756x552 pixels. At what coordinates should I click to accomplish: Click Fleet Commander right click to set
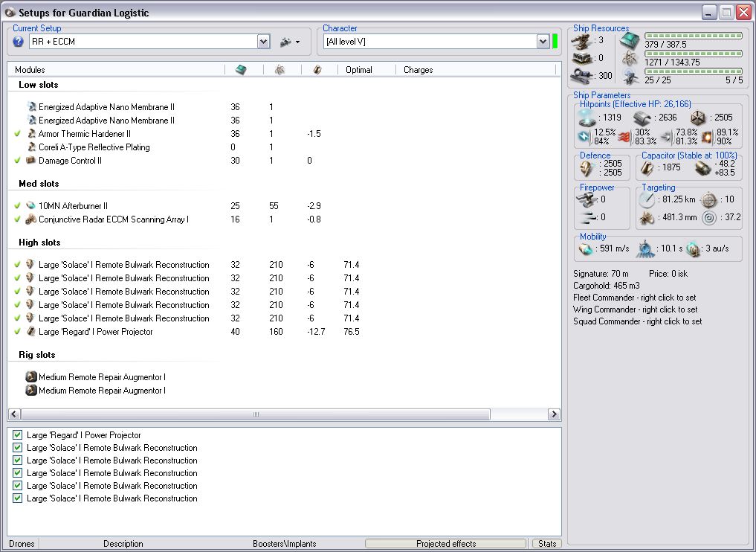pos(635,298)
